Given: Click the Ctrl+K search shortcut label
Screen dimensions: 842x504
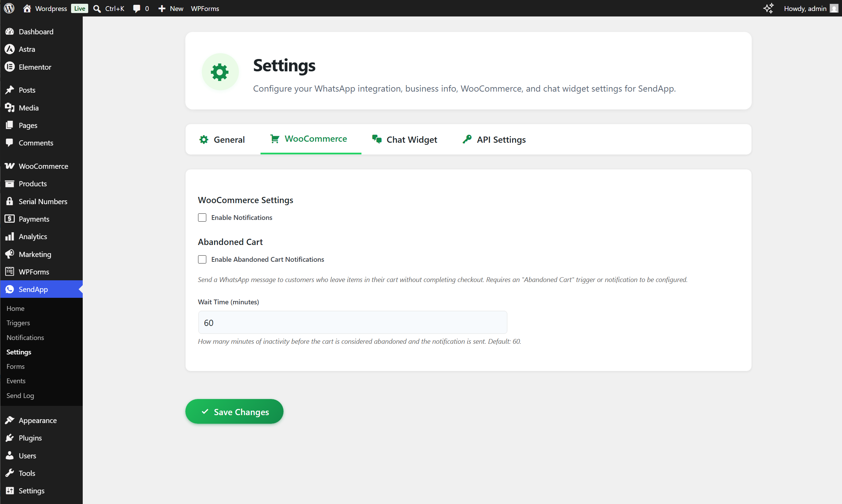Looking at the screenshot, I should coord(115,9).
